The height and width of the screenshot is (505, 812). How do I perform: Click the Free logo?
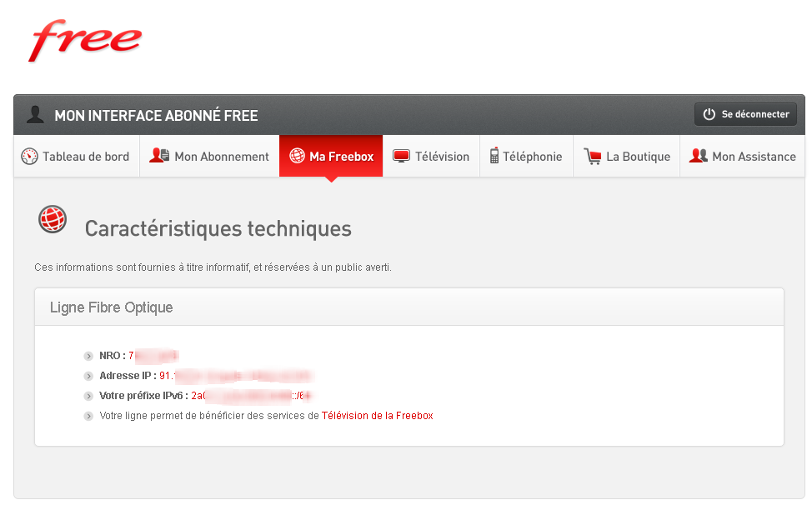pos(85,40)
